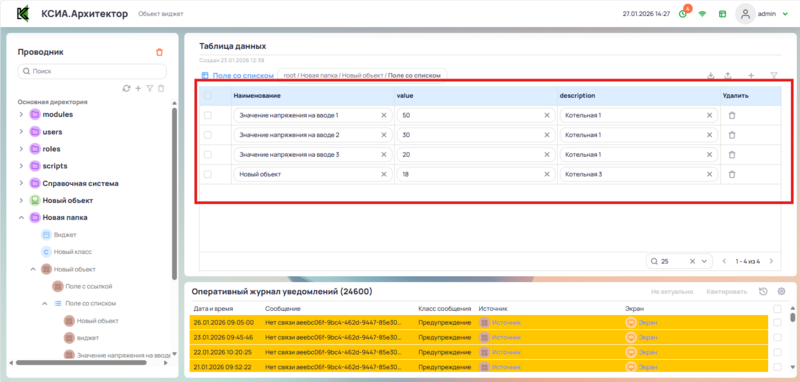This screenshot has height=382, width=800.
Task: Click the grey delete icon in explorer toolbar
Action: (161, 88)
